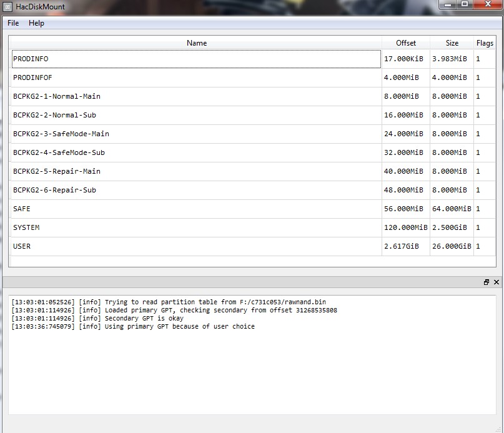Click the HacDiskMount title bar icon
This screenshot has width=504, height=433.
click(7, 7)
